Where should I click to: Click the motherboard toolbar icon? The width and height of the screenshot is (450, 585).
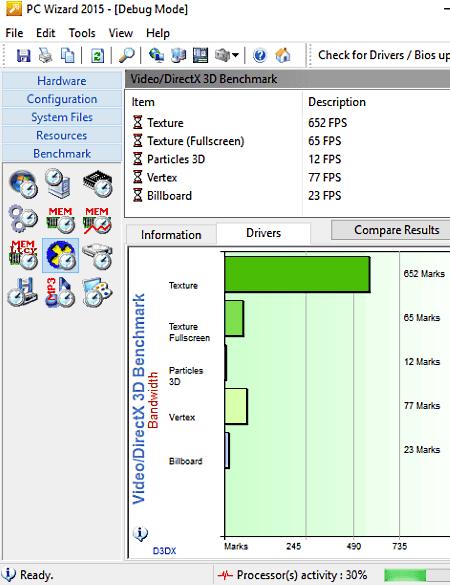(200, 56)
